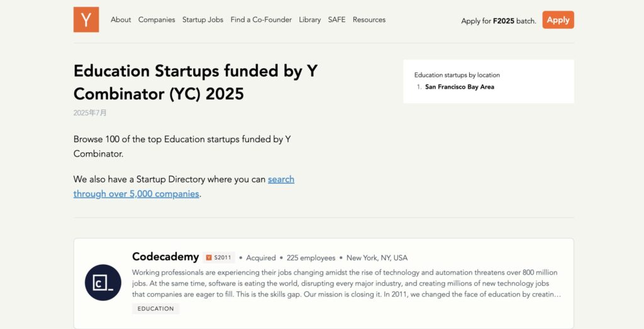The height and width of the screenshot is (329, 644).
Task: Open Startup Jobs in navigation
Action: point(203,20)
